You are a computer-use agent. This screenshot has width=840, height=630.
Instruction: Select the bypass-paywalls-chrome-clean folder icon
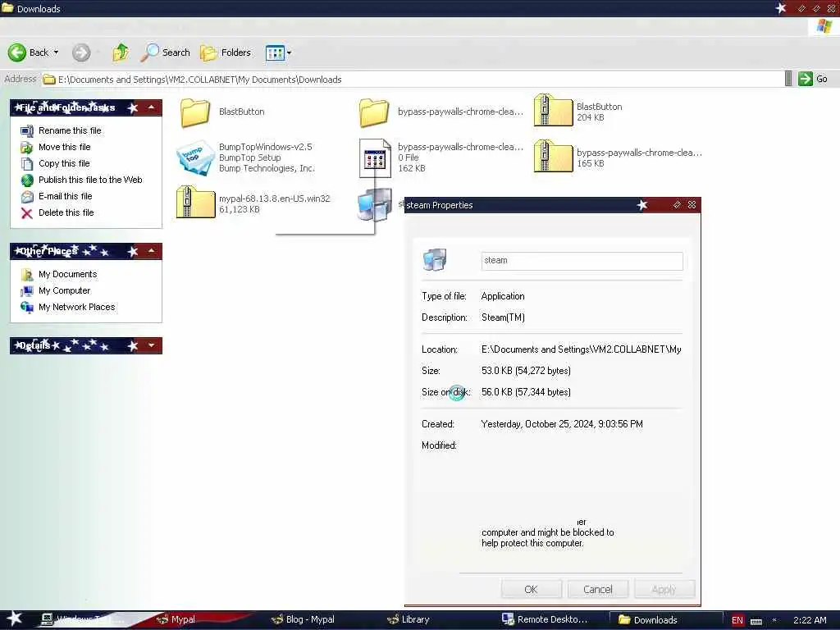click(x=374, y=112)
